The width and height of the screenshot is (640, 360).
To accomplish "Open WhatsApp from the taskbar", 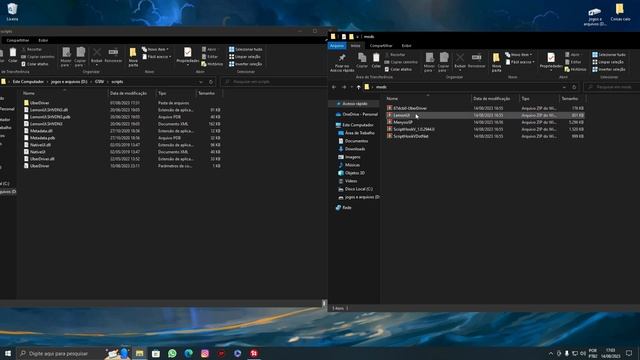I will [172, 353].
